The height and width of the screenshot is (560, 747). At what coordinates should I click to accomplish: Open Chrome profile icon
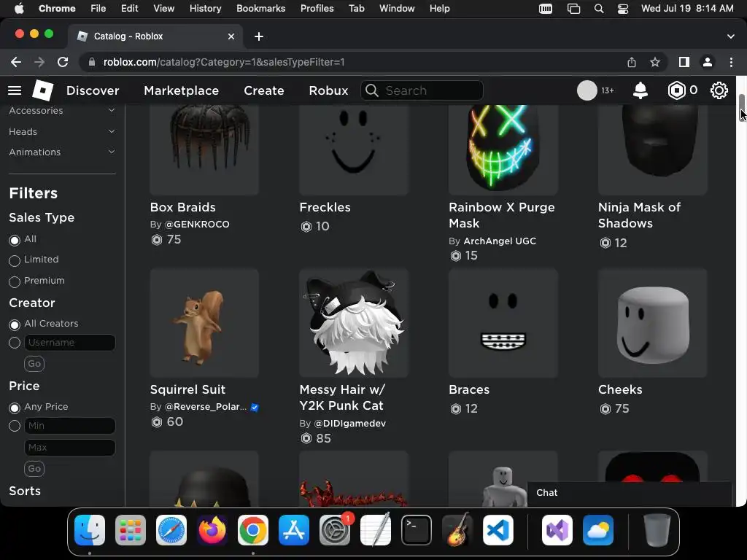pos(708,62)
